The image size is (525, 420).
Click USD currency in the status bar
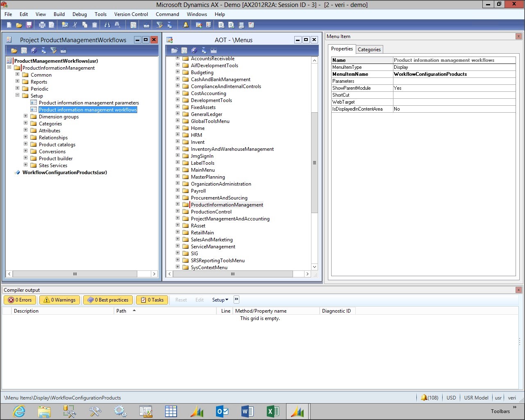(x=451, y=398)
